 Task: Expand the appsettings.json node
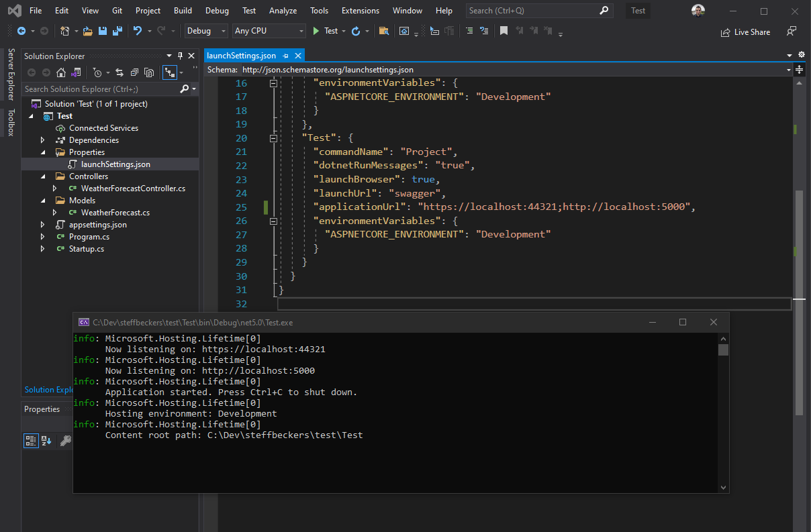pyautogui.click(x=42, y=225)
